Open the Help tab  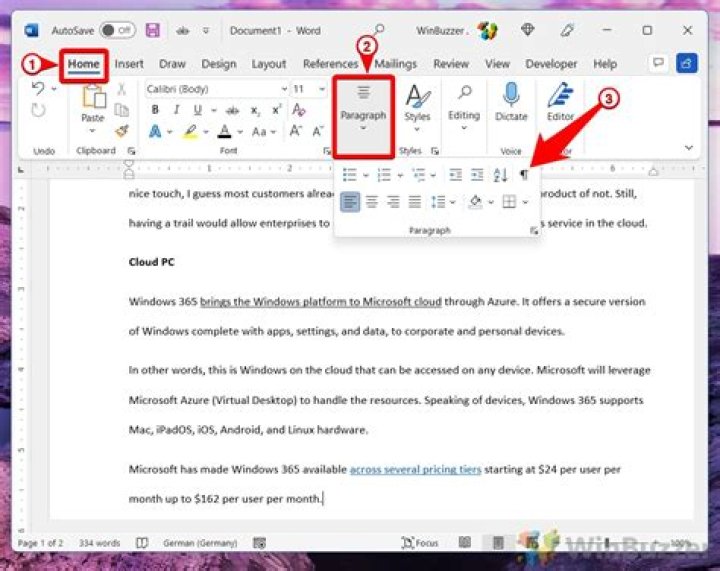coord(605,64)
